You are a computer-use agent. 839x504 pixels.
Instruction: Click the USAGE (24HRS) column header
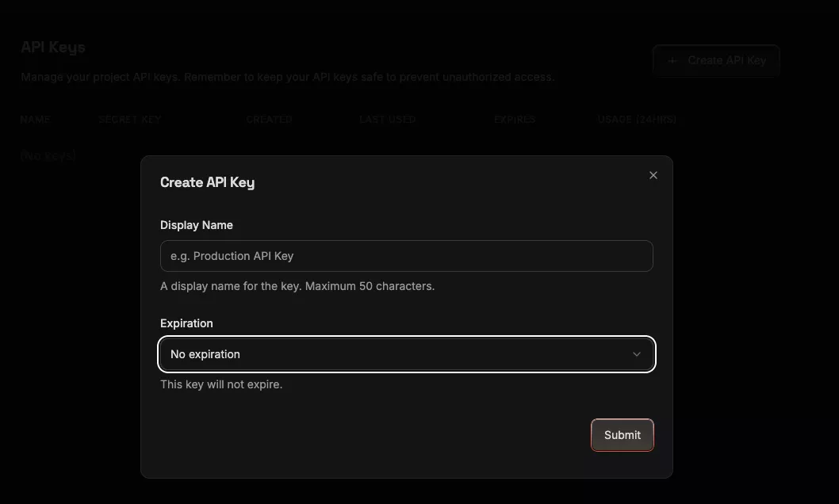click(x=637, y=120)
